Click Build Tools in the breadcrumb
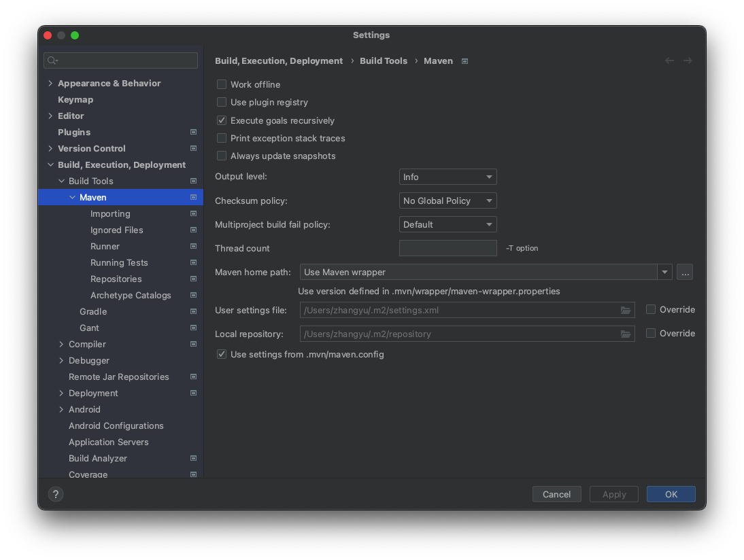 pyautogui.click(x=384, y=60)
